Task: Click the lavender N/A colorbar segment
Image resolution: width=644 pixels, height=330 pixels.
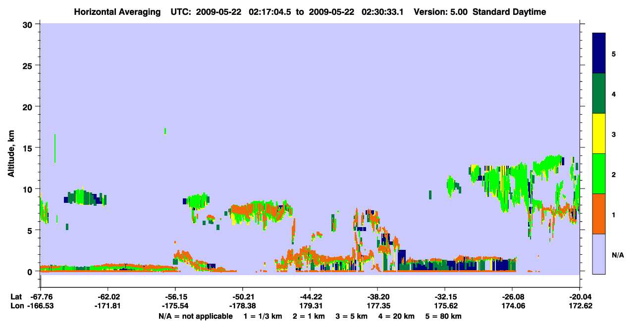Action: tap(599, 254)
